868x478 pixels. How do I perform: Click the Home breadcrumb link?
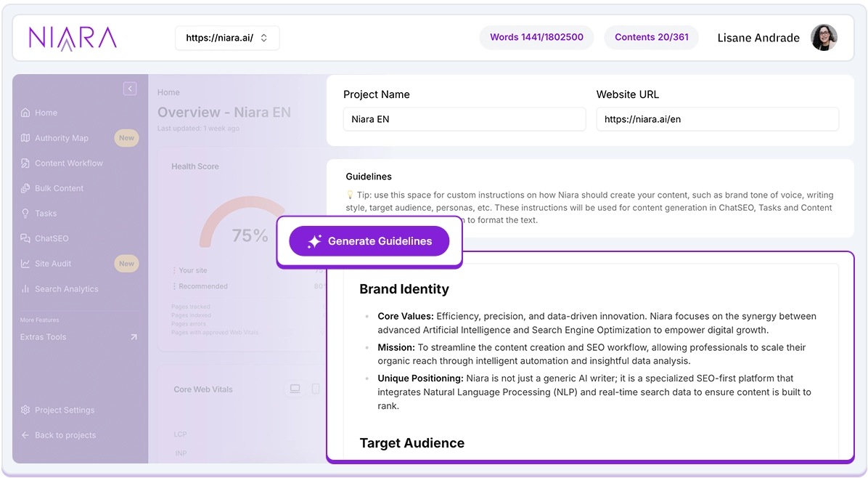[x=168, y=92]
